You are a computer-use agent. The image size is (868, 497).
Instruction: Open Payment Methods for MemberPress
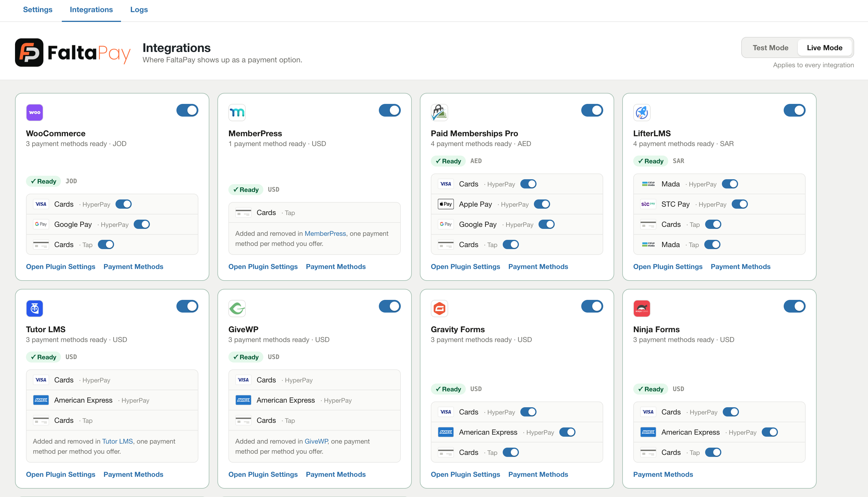(x=336, y=267)
